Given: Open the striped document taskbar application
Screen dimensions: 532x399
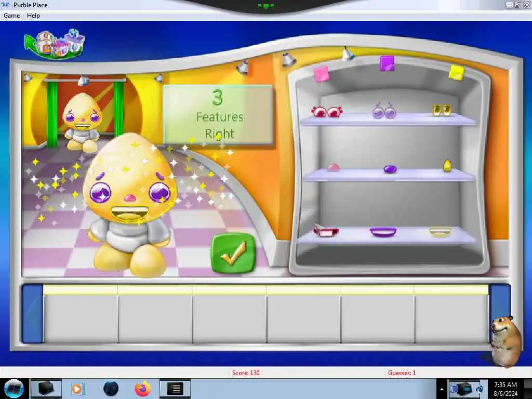Looking at the screenshot, I should (x=175, y=389).
